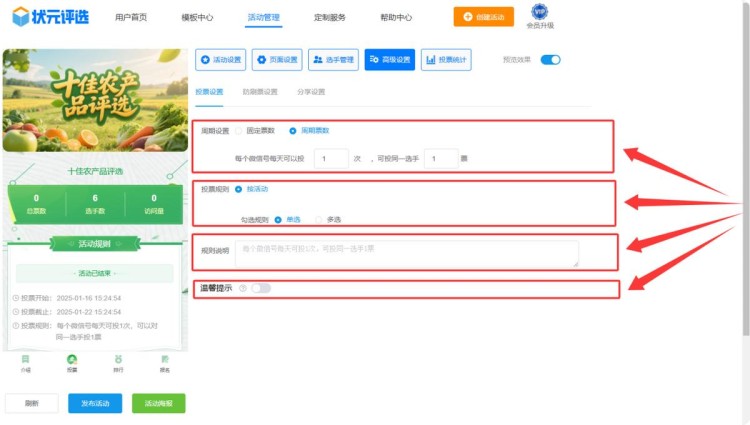Click the 状元评选 logo icon
Viewport: 750px width, 425px height.
point(21,17)
